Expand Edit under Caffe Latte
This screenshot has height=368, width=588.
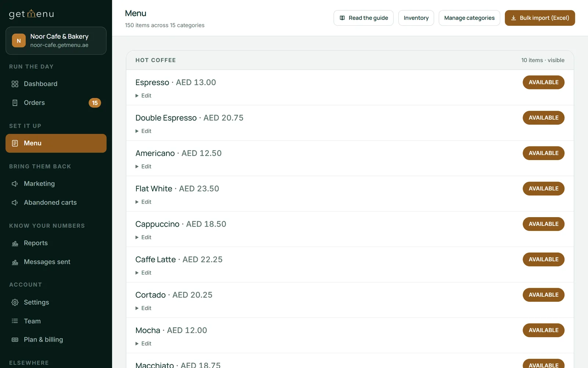pos(143,273)
